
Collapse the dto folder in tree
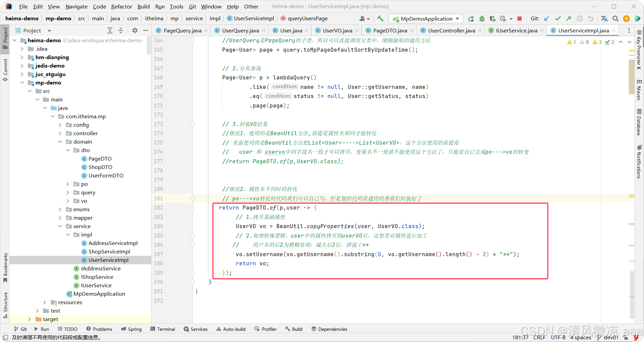[x=68, y=150]
